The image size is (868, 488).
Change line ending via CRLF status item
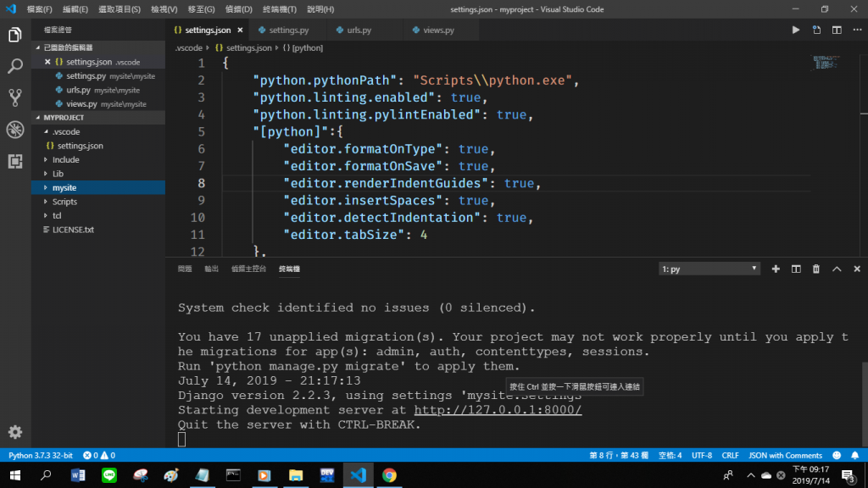click(730, 455)
